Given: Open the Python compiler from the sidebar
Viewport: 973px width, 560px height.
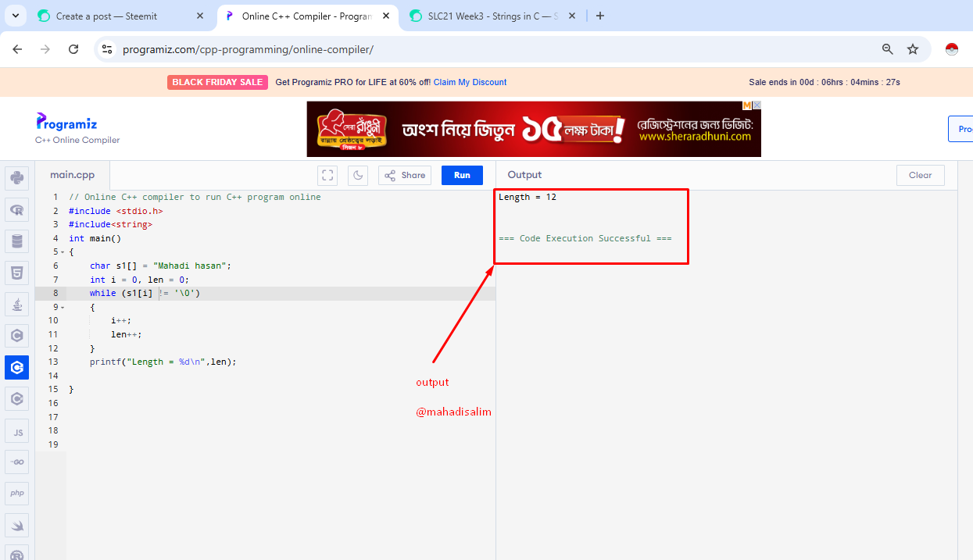Looking at the screenshot, I should pyautogui.click(x=16, y=178).
